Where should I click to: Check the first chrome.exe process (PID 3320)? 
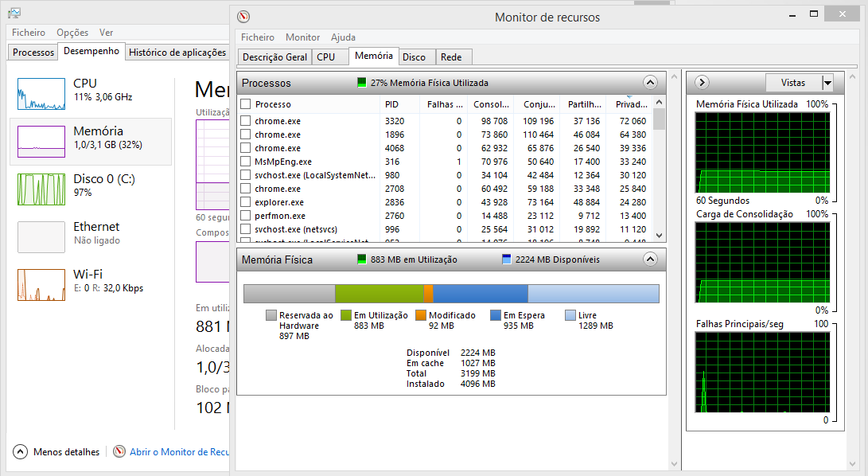coord(246,121)
